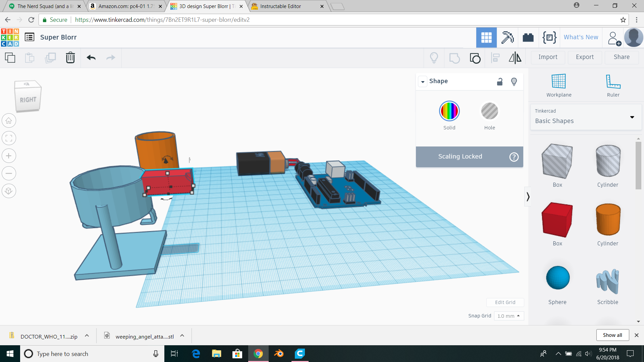Toggle shape visibility lightbulb in Shape panel
This screenshot has height=362, width=644.
(514, 81)
